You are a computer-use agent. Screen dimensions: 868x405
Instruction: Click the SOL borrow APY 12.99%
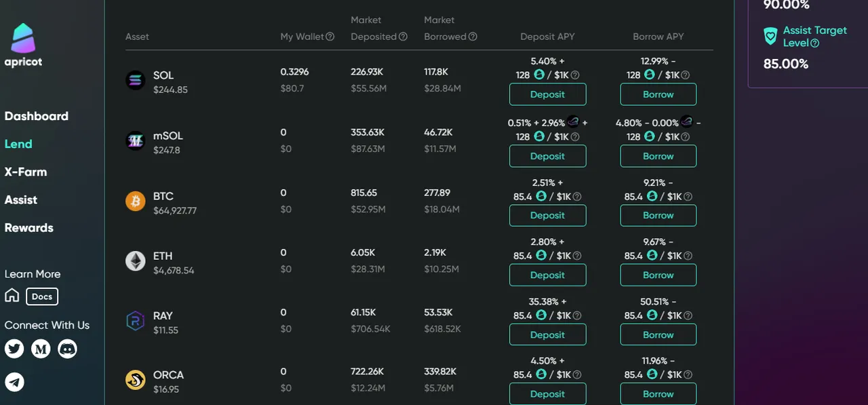[654, 61]
